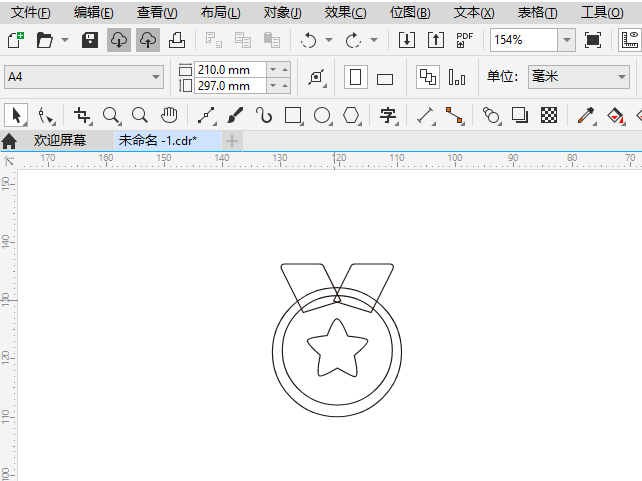Select the Pan hand tool
The width and height of the screenshot is (642, 481).
(169, 115)
